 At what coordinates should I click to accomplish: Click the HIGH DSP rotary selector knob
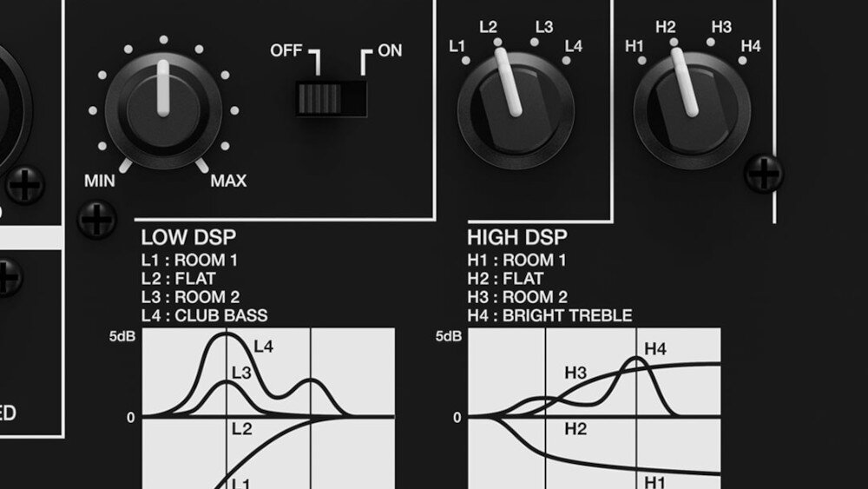pyautogui.click(x=691, y=109)
